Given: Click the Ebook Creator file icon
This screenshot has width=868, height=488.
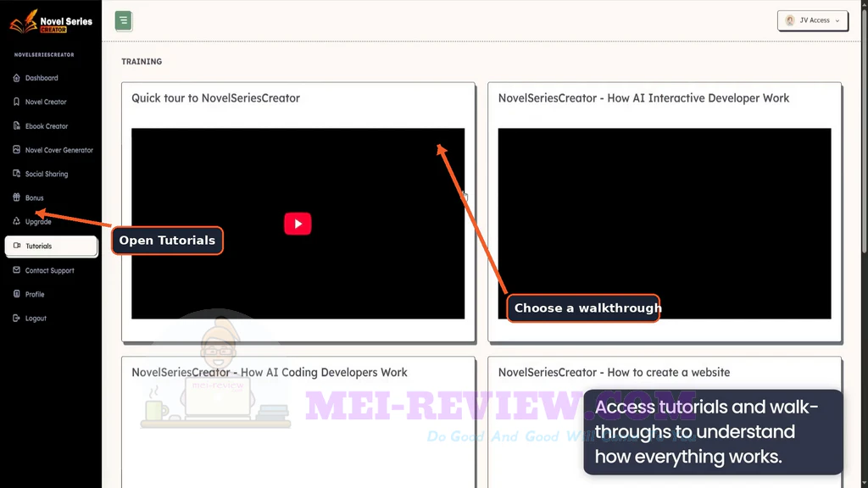Looking at the screenshot, I should pos(17,125).
